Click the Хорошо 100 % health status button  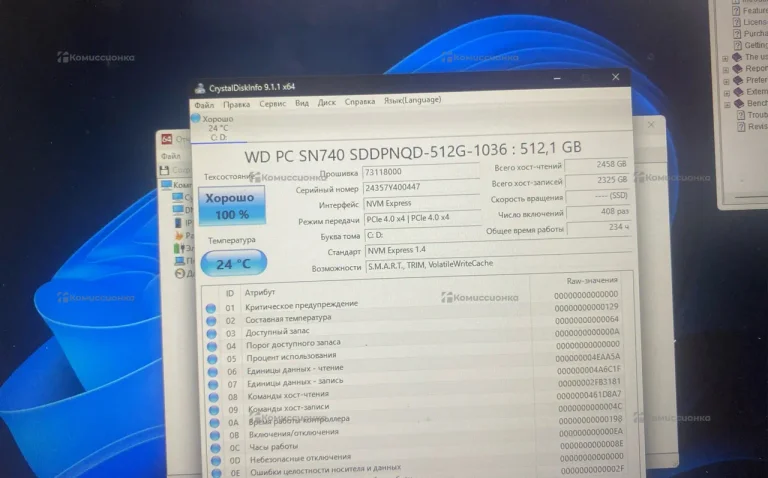[x=232, y=206]
